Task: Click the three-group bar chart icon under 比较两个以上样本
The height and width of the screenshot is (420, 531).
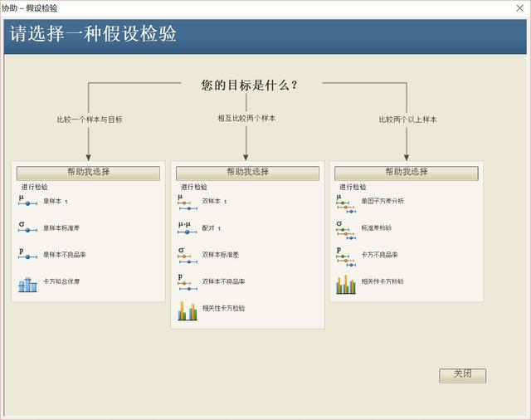Action: click(x=346, y=285)
